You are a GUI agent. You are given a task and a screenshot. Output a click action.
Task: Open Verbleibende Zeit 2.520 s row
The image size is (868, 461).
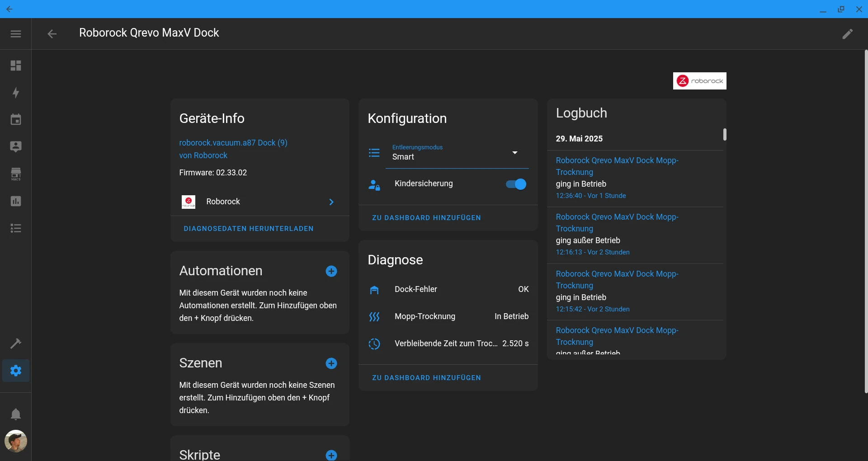(448, 343)
